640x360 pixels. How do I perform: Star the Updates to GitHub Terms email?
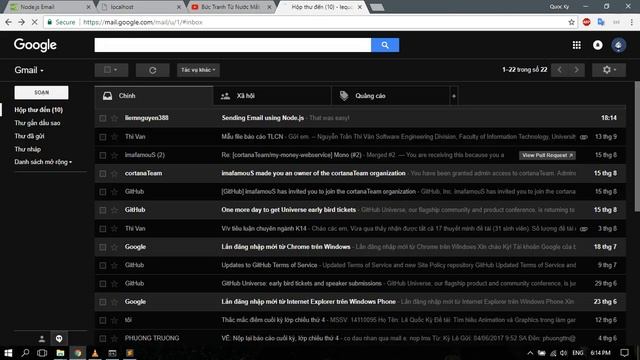[114, 265]
